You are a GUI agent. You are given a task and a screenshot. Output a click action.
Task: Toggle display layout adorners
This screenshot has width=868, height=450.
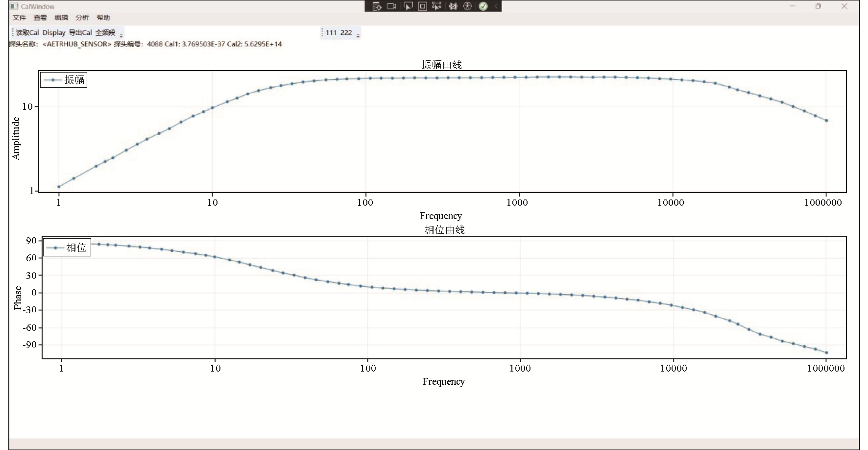[422, 6]
